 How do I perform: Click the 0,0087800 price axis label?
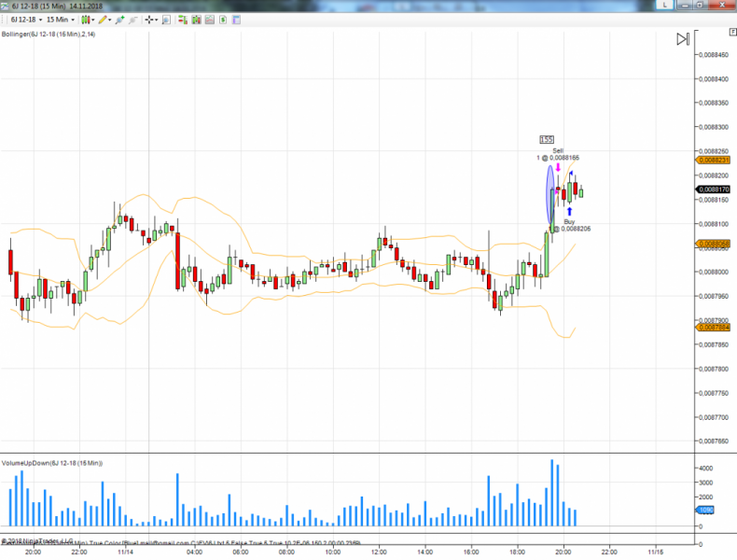point(714,369)
